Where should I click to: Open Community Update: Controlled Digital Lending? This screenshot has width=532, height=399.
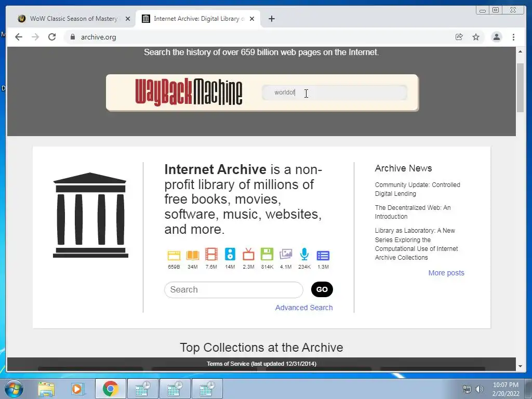(x=418, y=189)
